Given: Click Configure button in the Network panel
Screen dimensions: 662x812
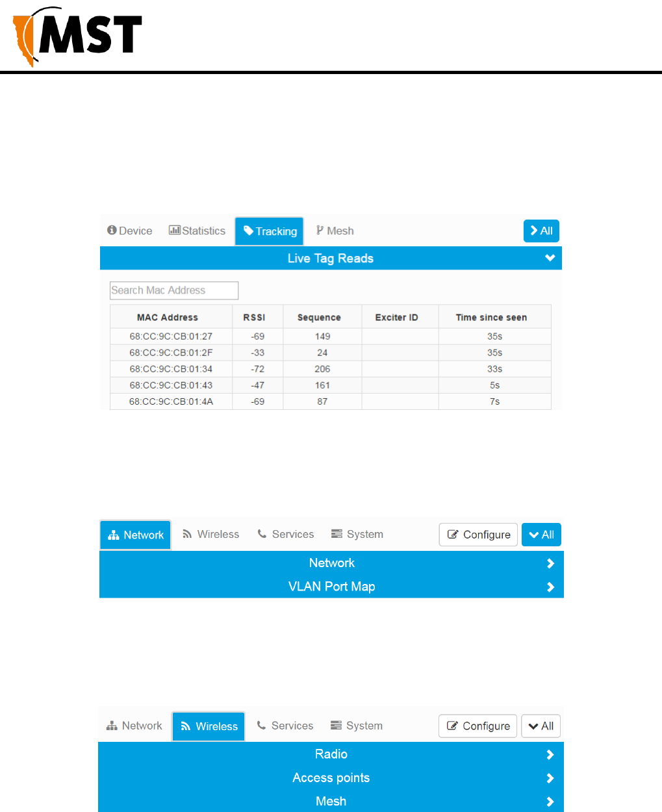Looking at the screenshot, I should [479, 535].
